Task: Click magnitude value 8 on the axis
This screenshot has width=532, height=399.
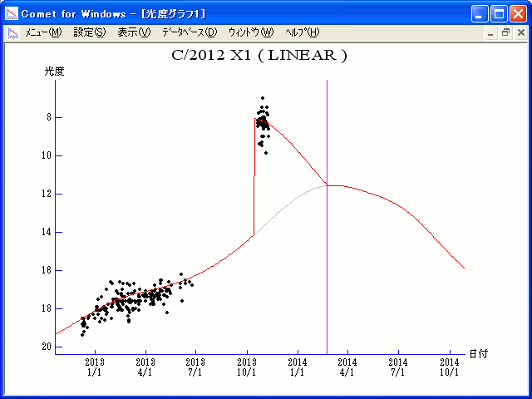Action: 49,117
